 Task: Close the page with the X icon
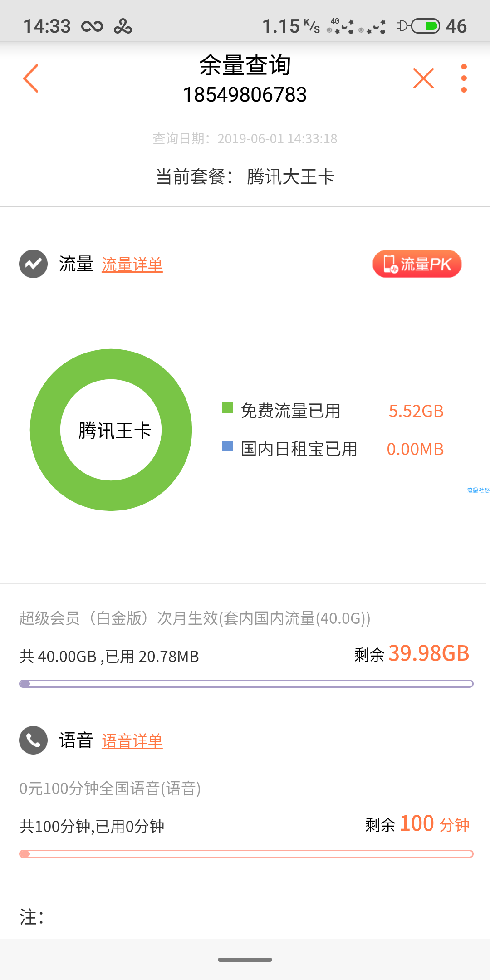pyautogui.click(x=423, y=78)
